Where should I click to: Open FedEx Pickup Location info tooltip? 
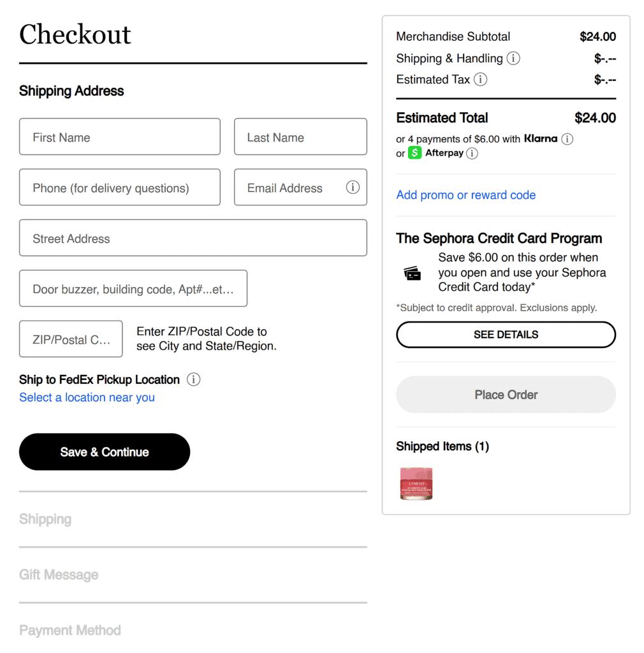193,379
